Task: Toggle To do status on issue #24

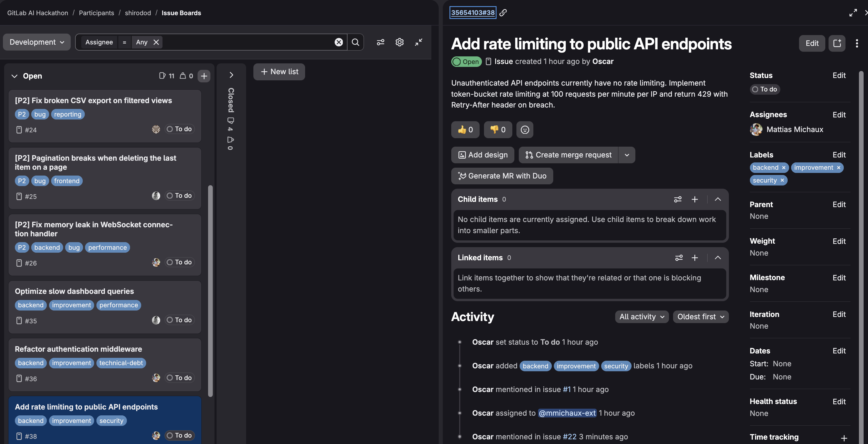Action: (x=180, y=129)
